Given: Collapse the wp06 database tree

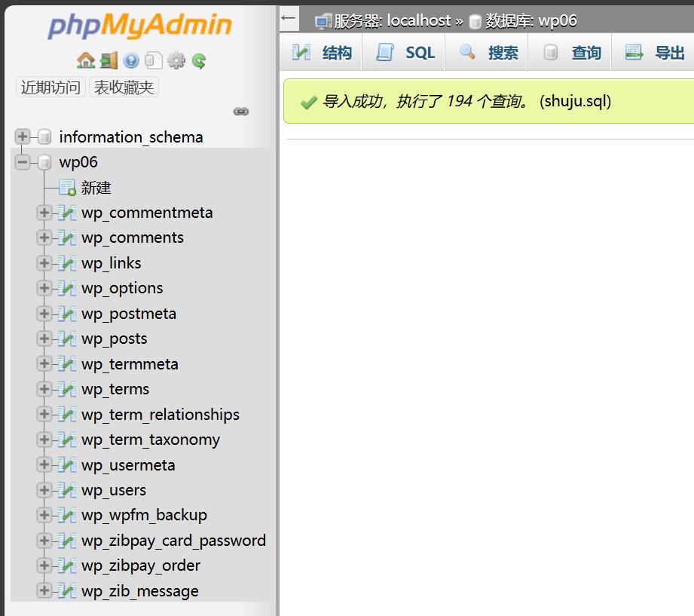Looking at the screenshot, I should (x=23, y=162).
